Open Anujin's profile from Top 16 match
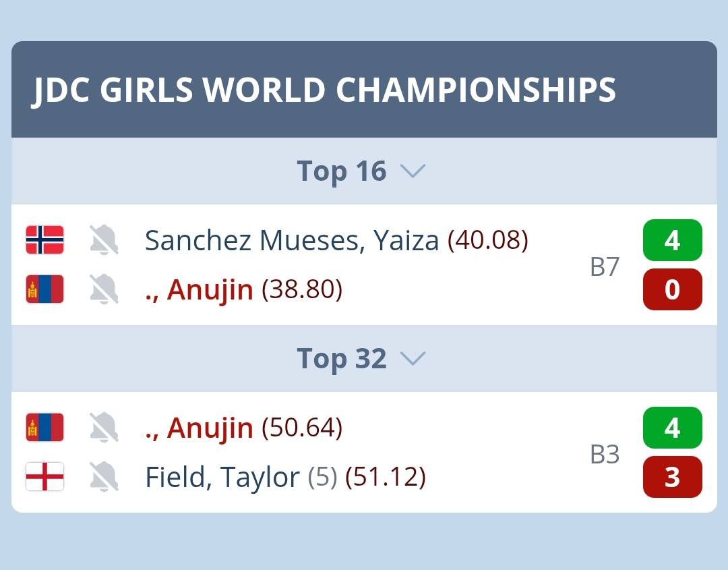The height and width of the screenshot is (570, 728). click(x=199, y=290)
